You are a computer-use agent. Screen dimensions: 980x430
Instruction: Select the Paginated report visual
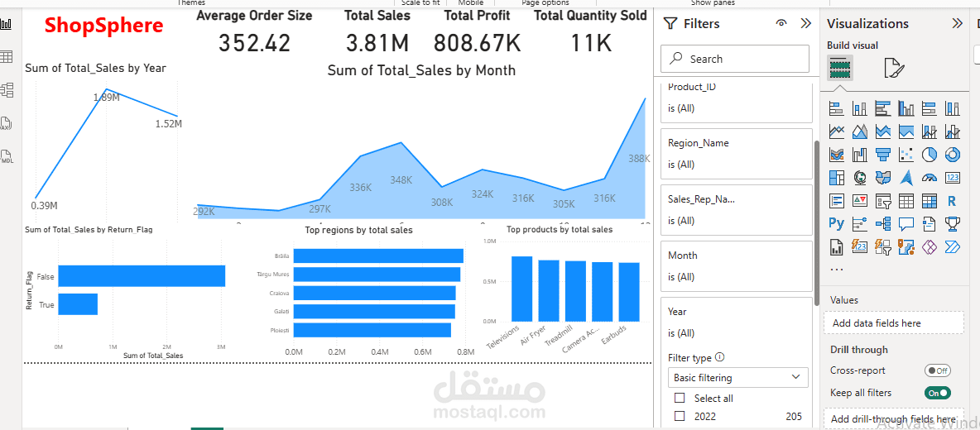[837, 246]
